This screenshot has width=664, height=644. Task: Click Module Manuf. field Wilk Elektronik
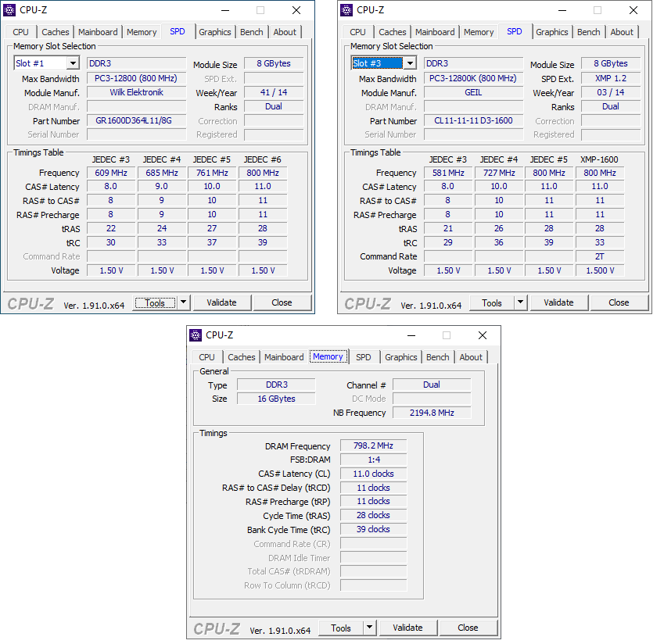(x=136, y=92)
